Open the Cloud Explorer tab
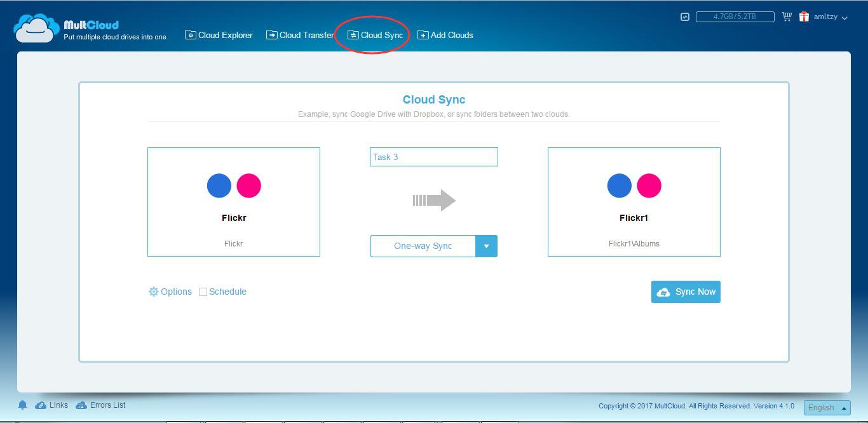This screenshot has height=423, width=868. [x=219, y=35]
